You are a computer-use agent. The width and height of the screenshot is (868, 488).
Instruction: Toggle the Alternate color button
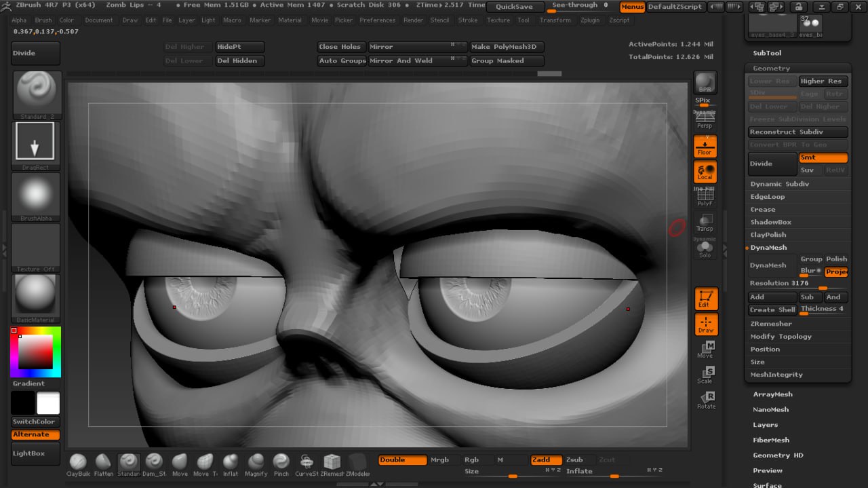35,434
